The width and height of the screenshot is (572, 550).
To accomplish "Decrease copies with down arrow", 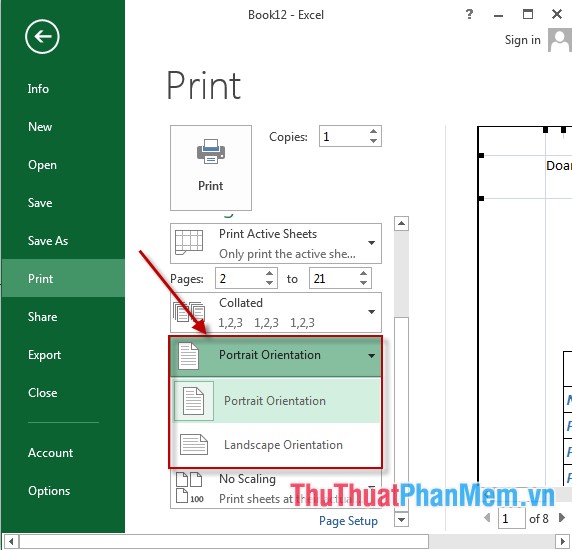I will [373, 141].
